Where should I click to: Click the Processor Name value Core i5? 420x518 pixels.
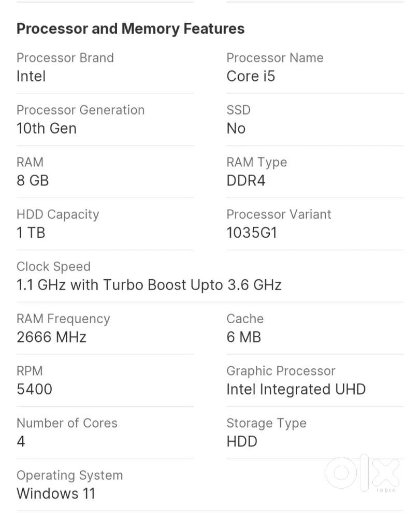click(x=251, y=77)
